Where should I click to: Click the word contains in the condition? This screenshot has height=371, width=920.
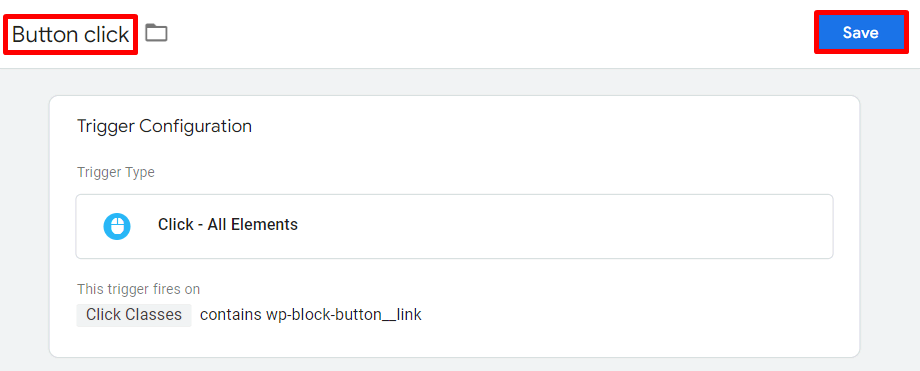231,315
